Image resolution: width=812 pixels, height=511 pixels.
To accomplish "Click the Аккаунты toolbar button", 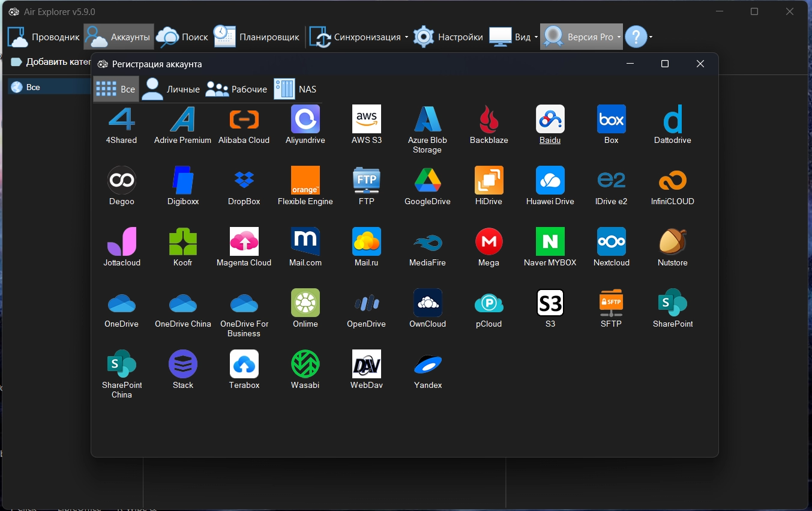I will point(118,37).
